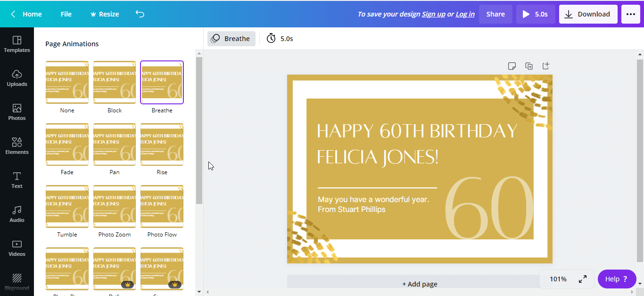Screen dimensions: 644x296
Task: Expand the canvas to fullscreen view
Action: (x=583, y=279)
